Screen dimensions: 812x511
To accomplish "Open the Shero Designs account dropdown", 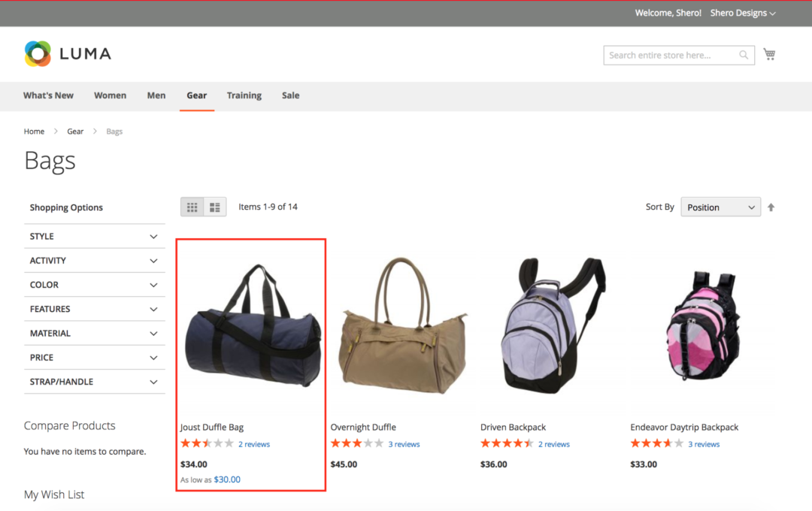I will (743, 13).
